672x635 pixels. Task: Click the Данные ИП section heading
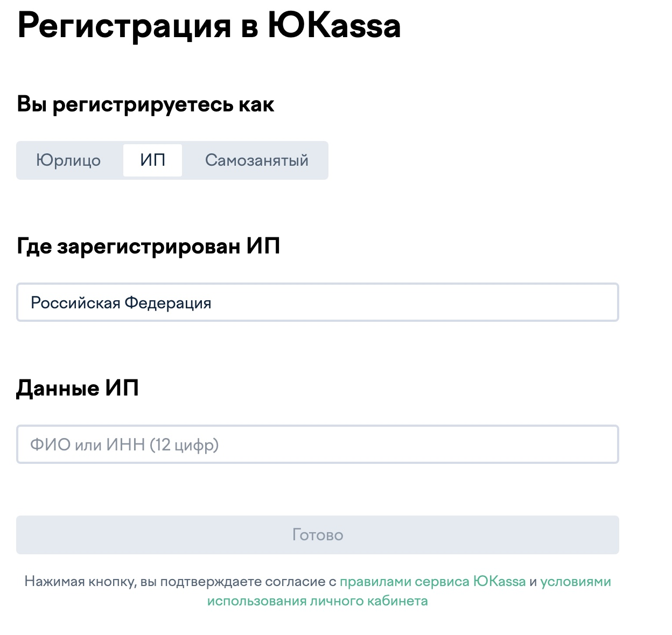78,388
